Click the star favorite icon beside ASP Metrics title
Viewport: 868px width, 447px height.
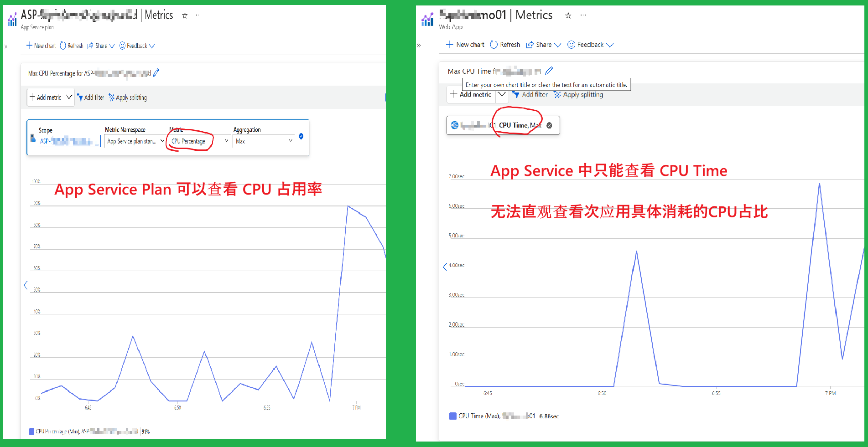click(x=185, y=15)
